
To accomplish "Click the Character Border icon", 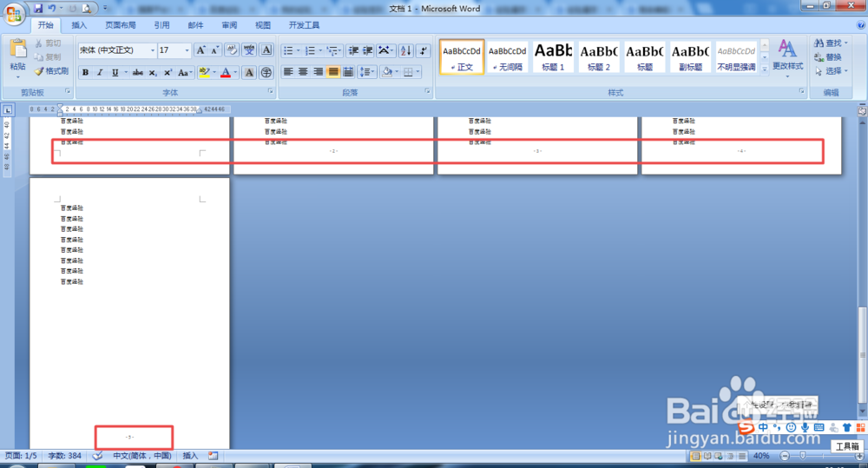I will pos(266,50).
